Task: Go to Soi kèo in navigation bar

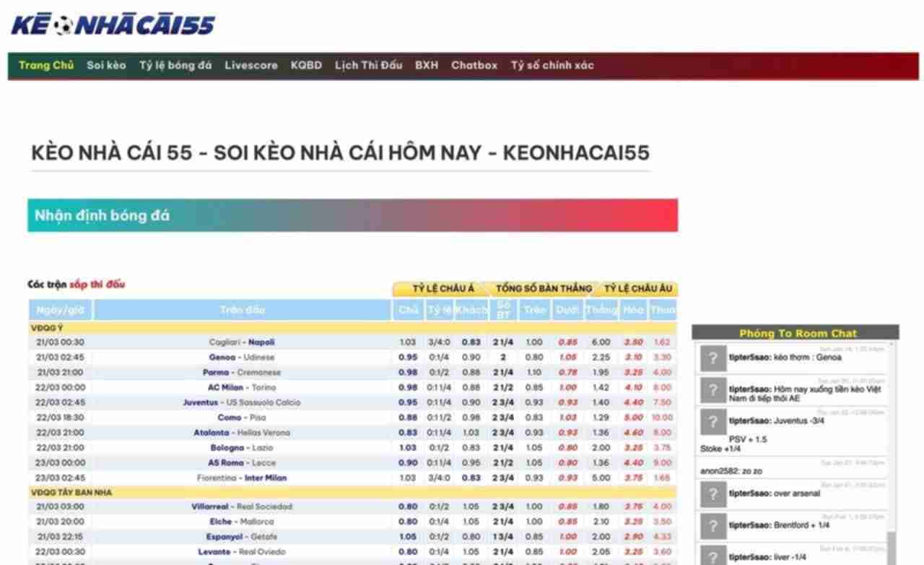Action: [106, 65]
